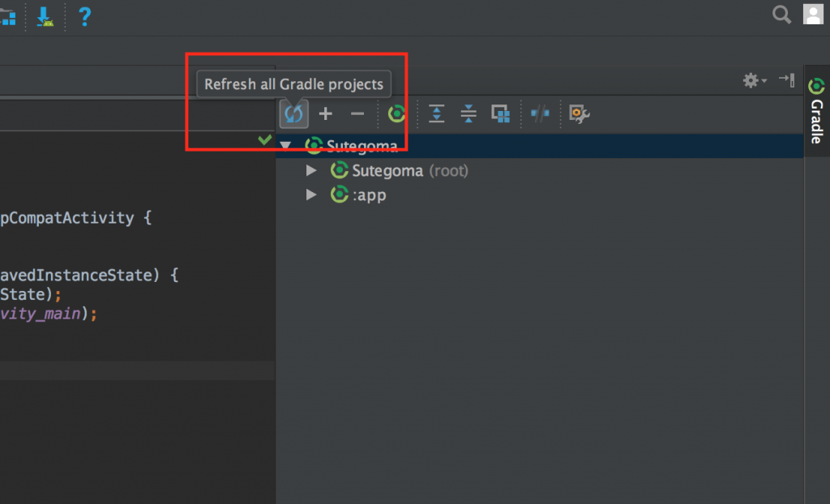Click the Search Everywhere magnifier icon
The height and width of the screenshot is (504, 830).
pos(781,14)
